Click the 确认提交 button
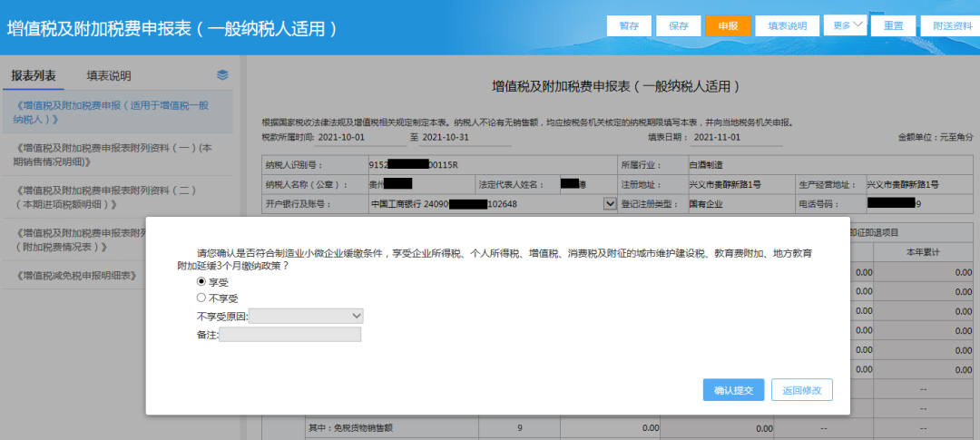 point(734,390)
